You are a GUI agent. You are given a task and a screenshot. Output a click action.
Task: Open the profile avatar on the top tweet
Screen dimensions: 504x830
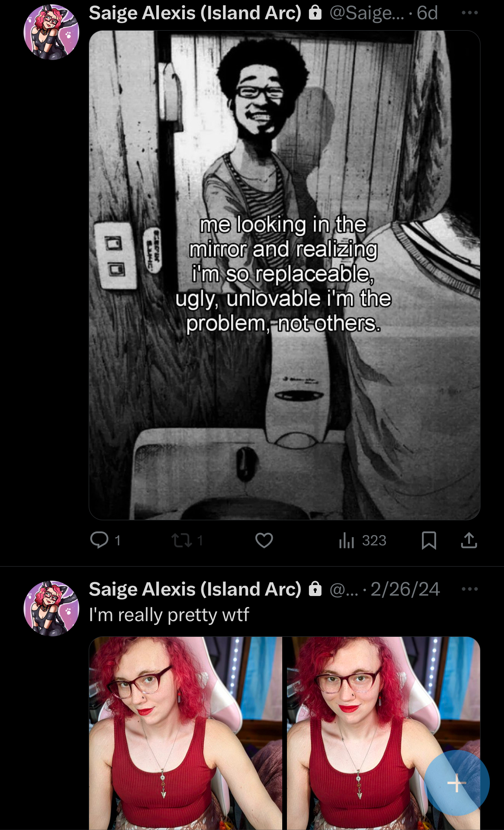[x=51, y=32]
